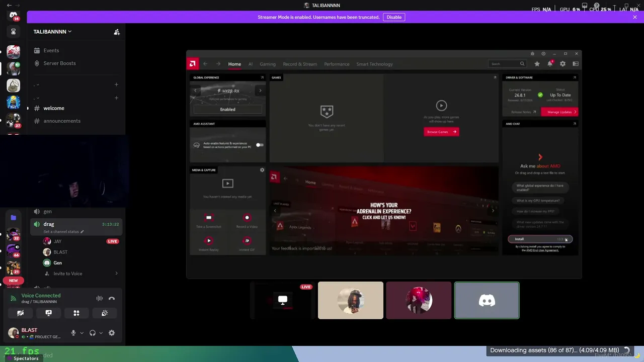The width and height of the screenshot is (644, 362).
Task: Toggle noise suppression waveform icon
Action: 100,299
